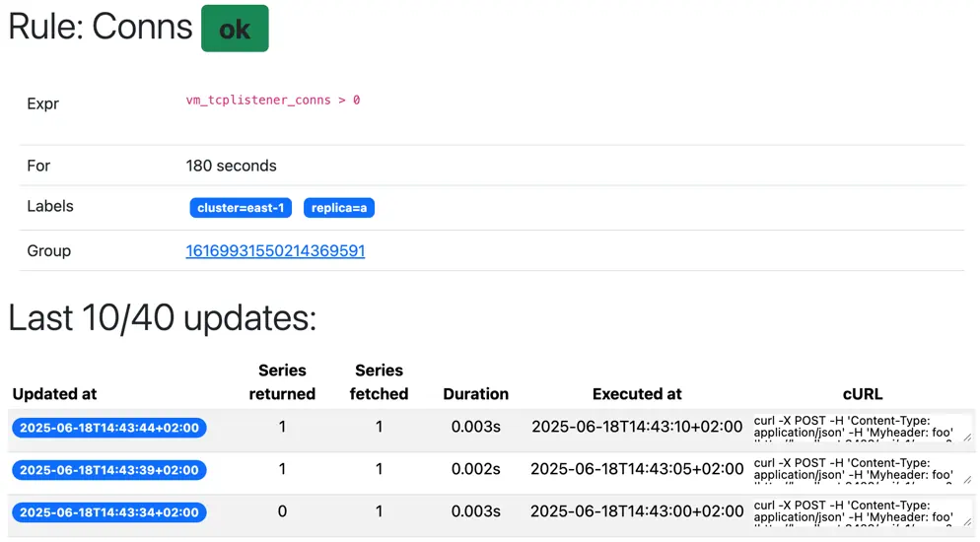Click the cluster=east-1 label badge
Screen dimensions: 980x542
pos(241,208)
